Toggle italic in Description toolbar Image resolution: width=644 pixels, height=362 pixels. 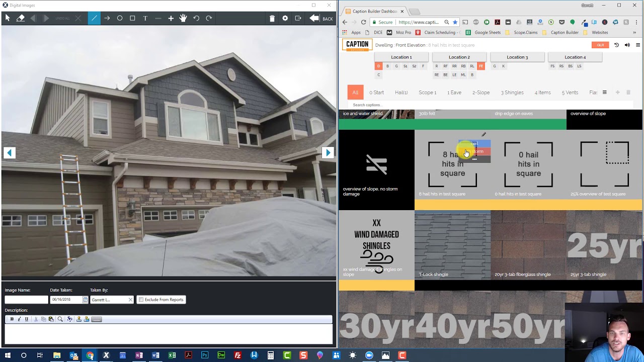(19, 319)
